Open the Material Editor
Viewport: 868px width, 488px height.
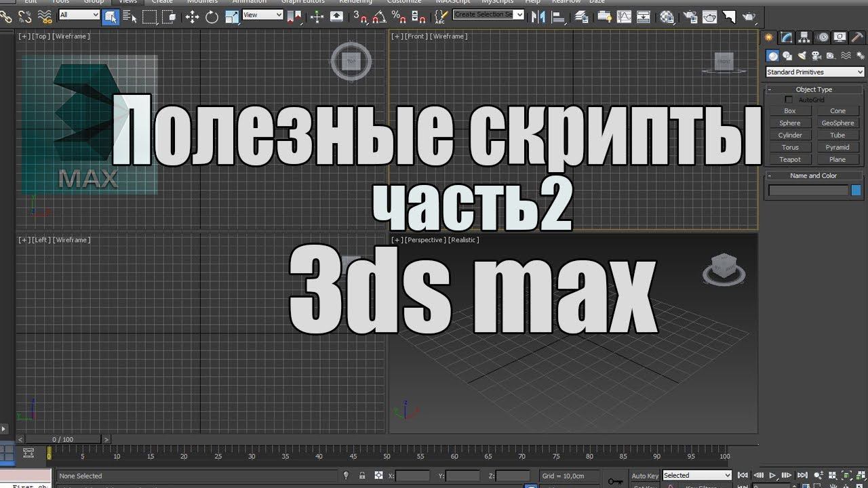click(x=667, y=16)
